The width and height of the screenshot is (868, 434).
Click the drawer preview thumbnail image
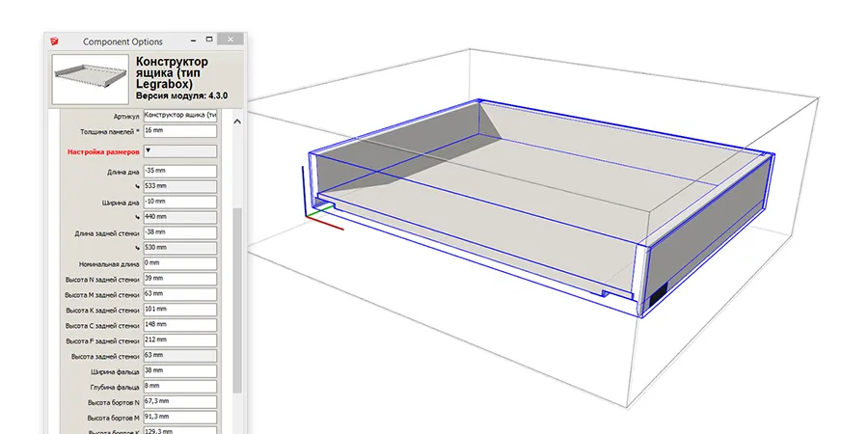click(89, 80)
